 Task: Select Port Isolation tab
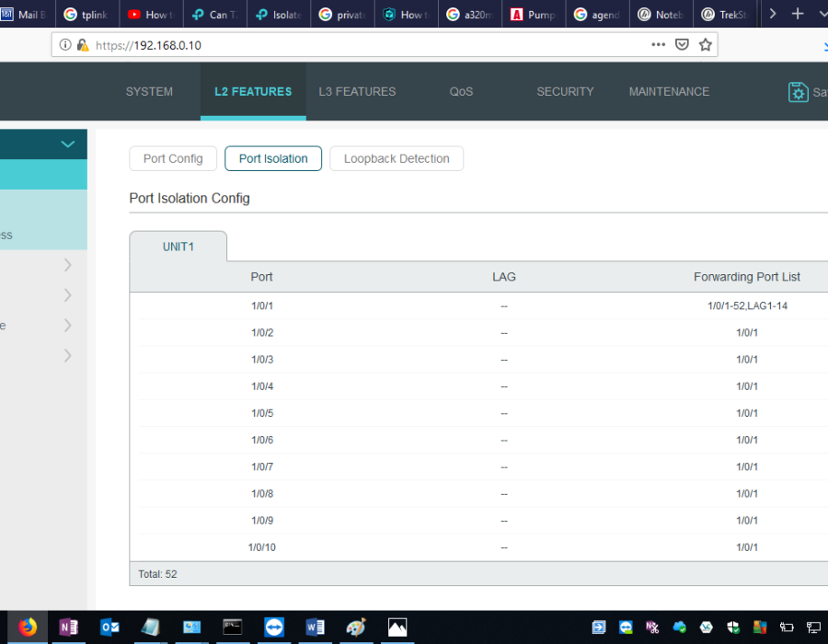click(273, 158)
